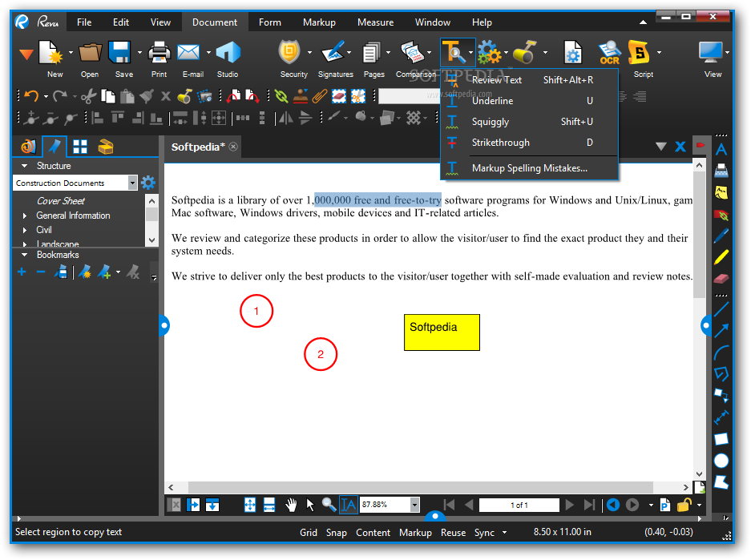The height and width of the screenshot is (560, 751).
Task: Add a bookmark with the plus icon
Action: 22,272
